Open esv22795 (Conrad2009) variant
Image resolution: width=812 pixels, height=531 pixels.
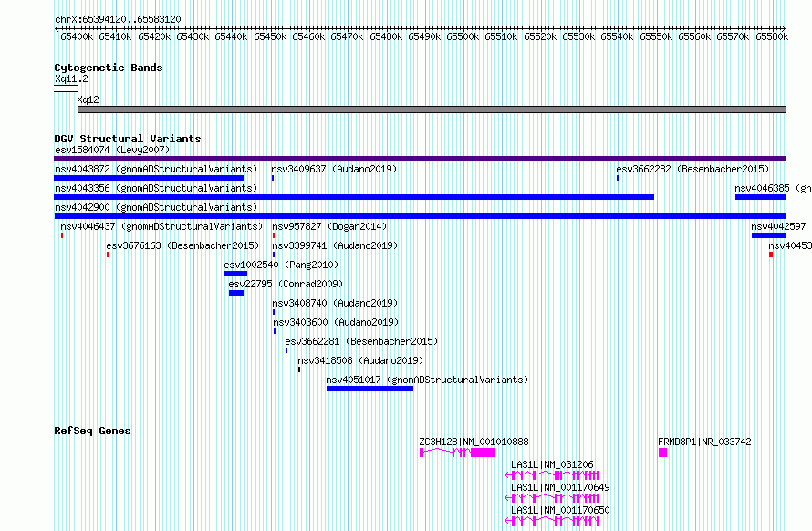[x=286, y=285]
